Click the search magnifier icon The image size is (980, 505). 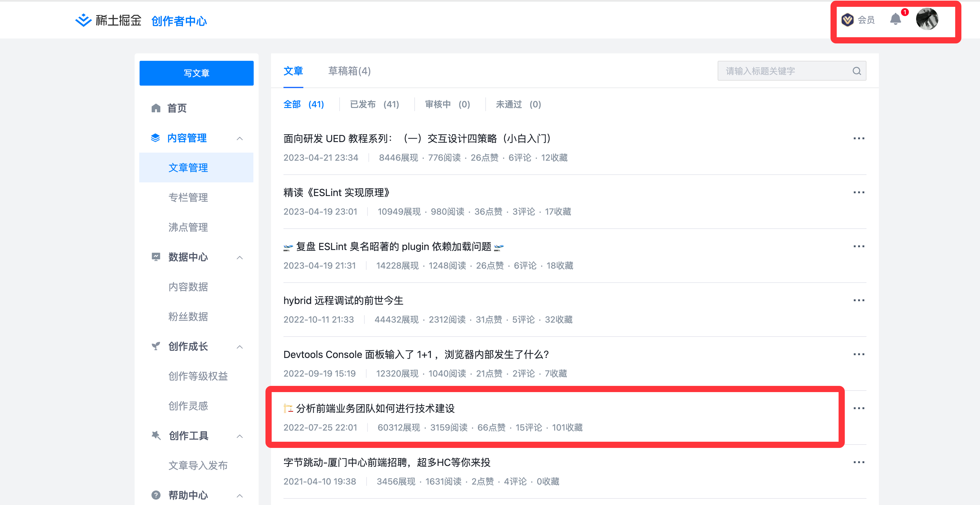[856, 71]
